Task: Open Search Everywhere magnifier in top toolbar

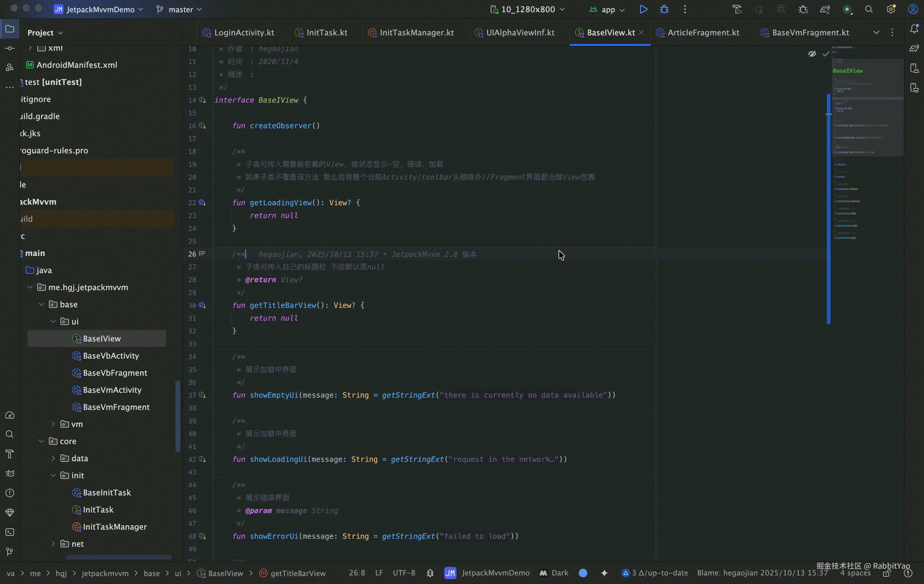Action: (x=869, y=9)
